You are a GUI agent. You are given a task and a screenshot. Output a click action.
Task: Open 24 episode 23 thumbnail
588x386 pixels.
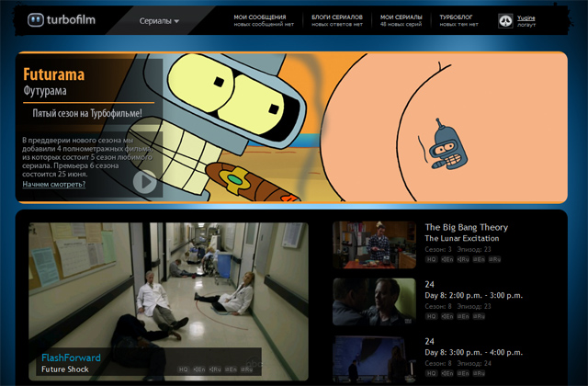[x=374, y=302]
